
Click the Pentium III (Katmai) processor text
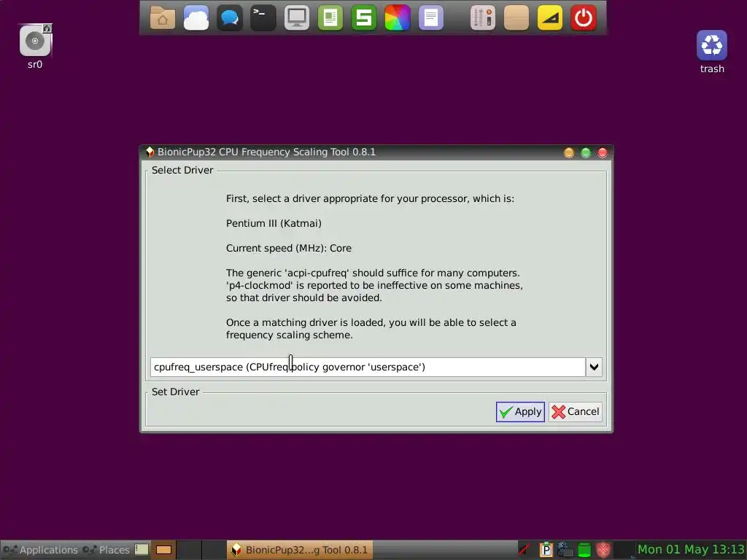click(x=274, y=223)
